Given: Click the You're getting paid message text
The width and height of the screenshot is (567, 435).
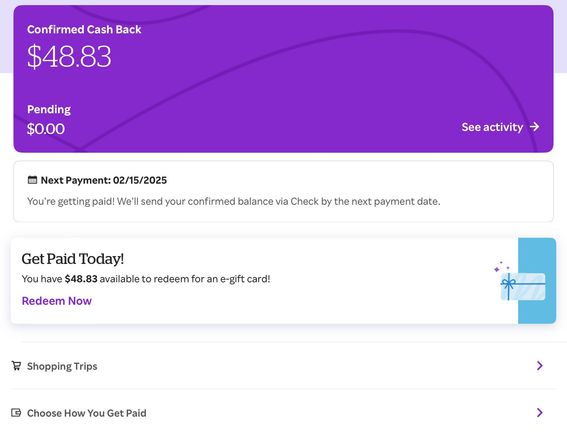Looking at the screenshot, I should 234,201.
